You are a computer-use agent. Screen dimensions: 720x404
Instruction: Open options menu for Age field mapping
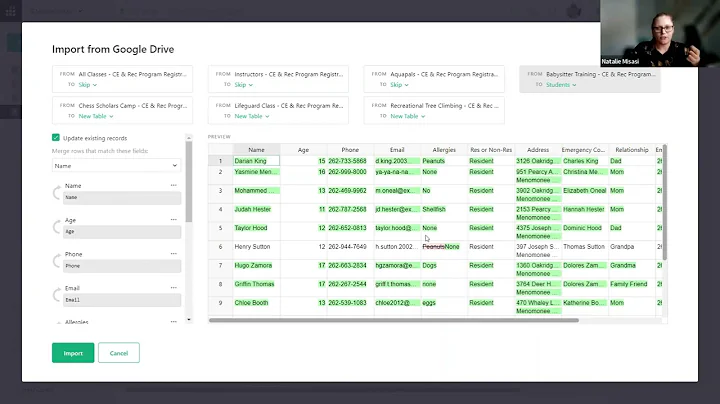[x=174, y=220]
